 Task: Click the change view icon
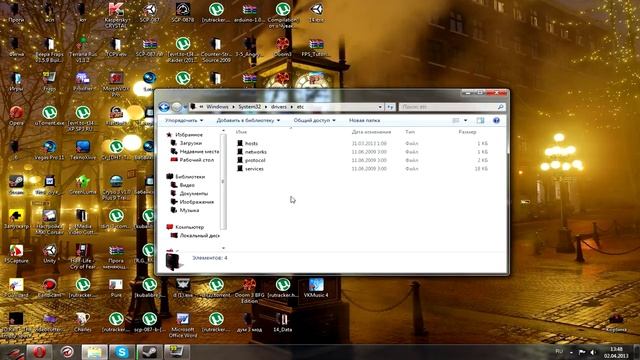(x=456, y=120)
